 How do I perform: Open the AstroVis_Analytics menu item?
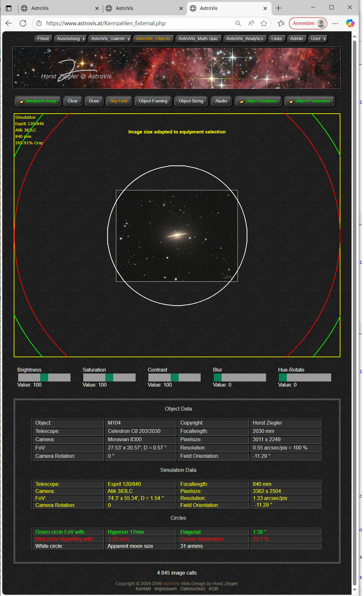click(x=245, y=39)
